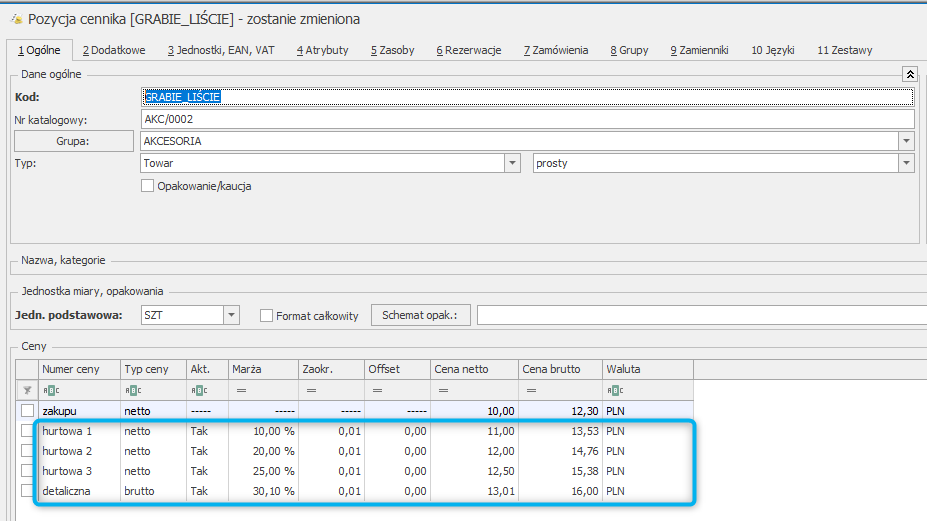
Task: Tick the hurtowa 3 row checkbox
Action: pos(27,471)
